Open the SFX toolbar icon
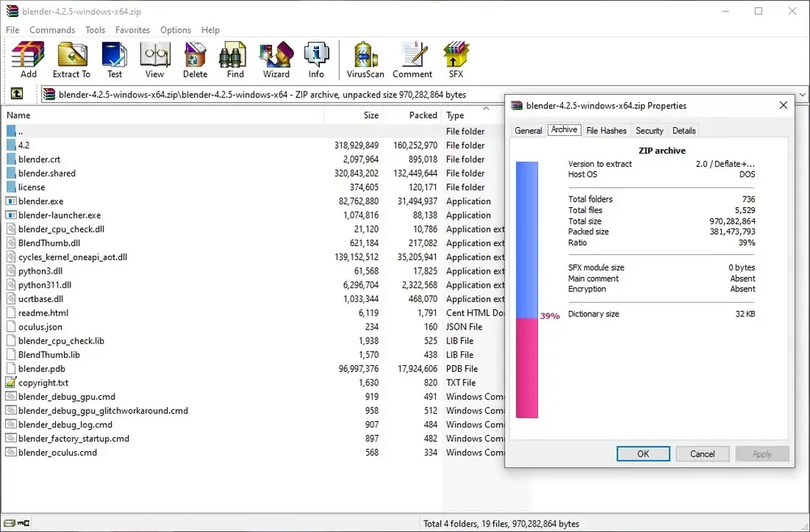The image size is (810, 532). 456,59
